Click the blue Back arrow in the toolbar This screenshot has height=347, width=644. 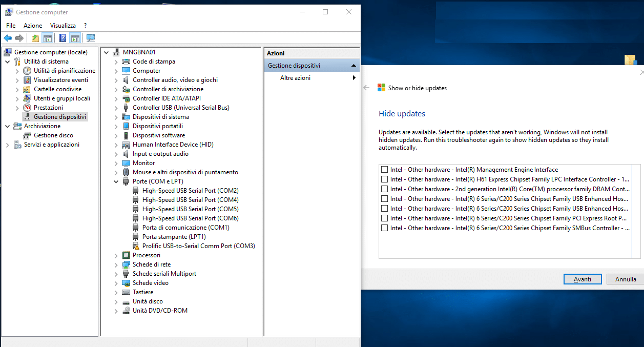coord(8,38)
